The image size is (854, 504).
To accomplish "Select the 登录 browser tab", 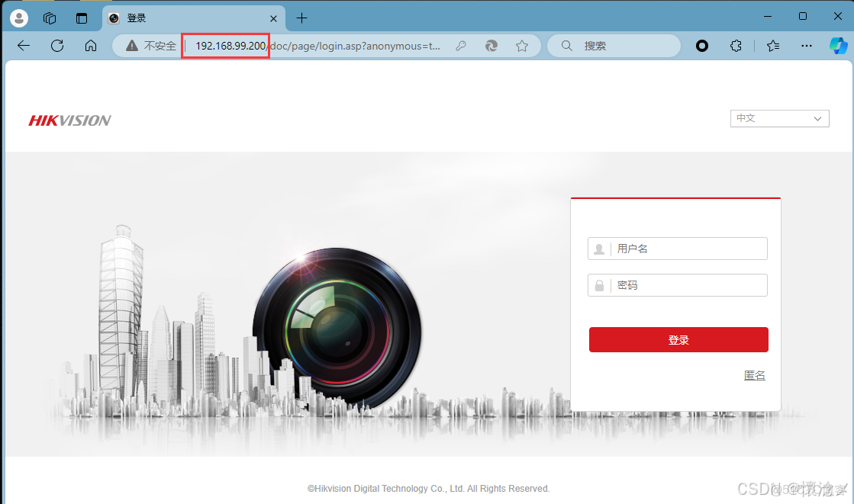I will pyautogui.click(x=194, y=18).
